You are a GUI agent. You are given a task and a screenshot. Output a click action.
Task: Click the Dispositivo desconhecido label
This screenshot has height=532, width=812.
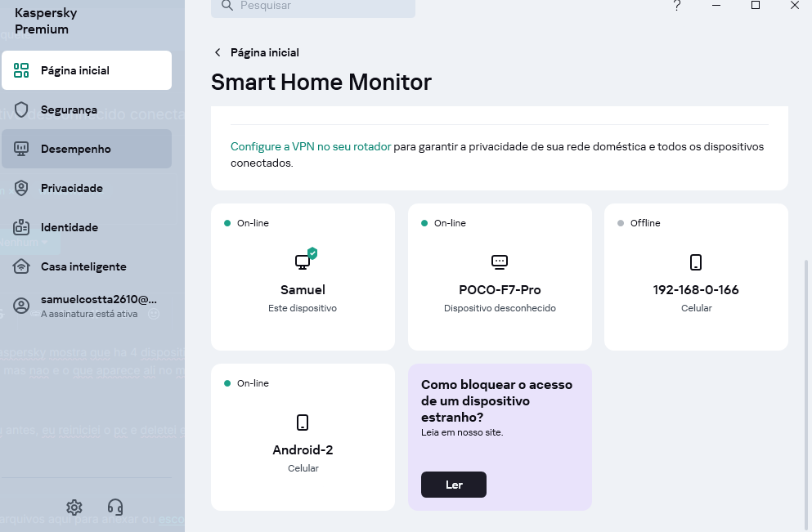click(500, 308)
